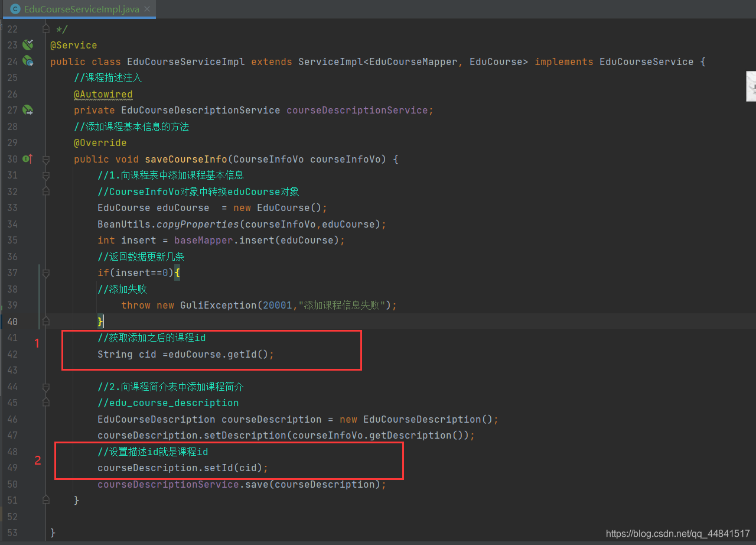The width and height of the screenshot is (756, 545).
Task: Close the EduCourseServiceImpl.java tab
Action: [148, 9]
